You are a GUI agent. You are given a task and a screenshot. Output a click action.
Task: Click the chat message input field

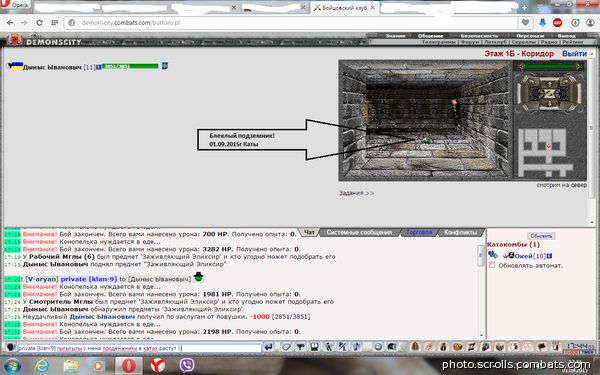(x=139, y=348)
